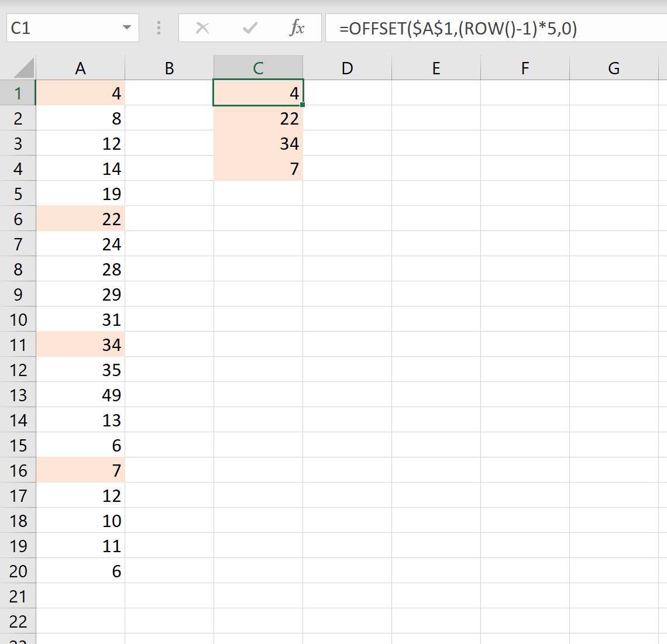Expand the Name Box dropdown arrow

click(x=126, y=27)
